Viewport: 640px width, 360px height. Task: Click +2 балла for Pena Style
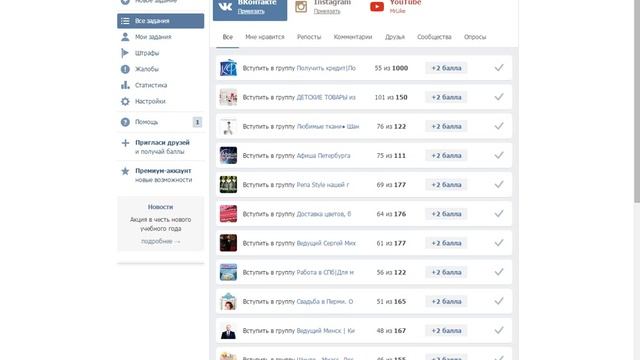(447, 185)
